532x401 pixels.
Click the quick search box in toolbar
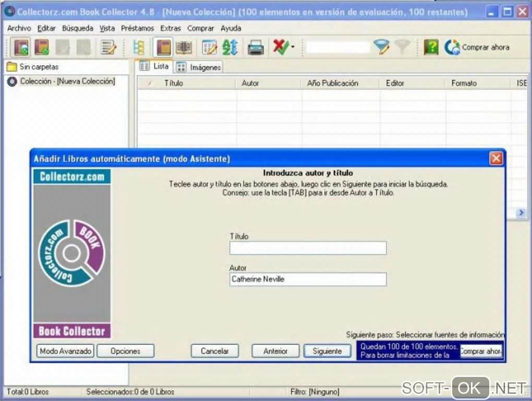(338, 47)
